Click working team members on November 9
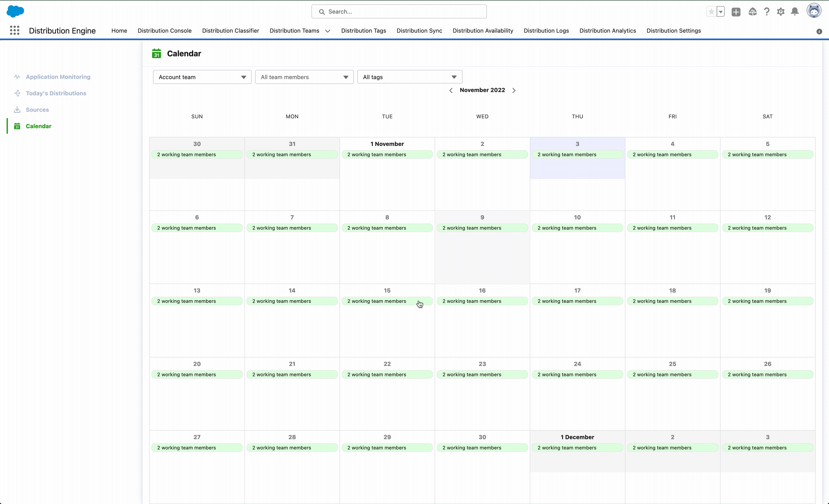The image size is (829, 504). (x=482, y=228)
